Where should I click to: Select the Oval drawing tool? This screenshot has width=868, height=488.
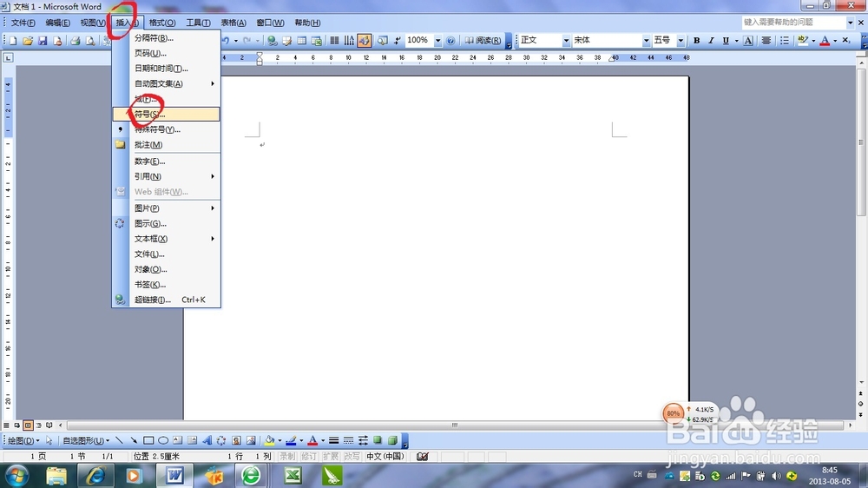163,441
